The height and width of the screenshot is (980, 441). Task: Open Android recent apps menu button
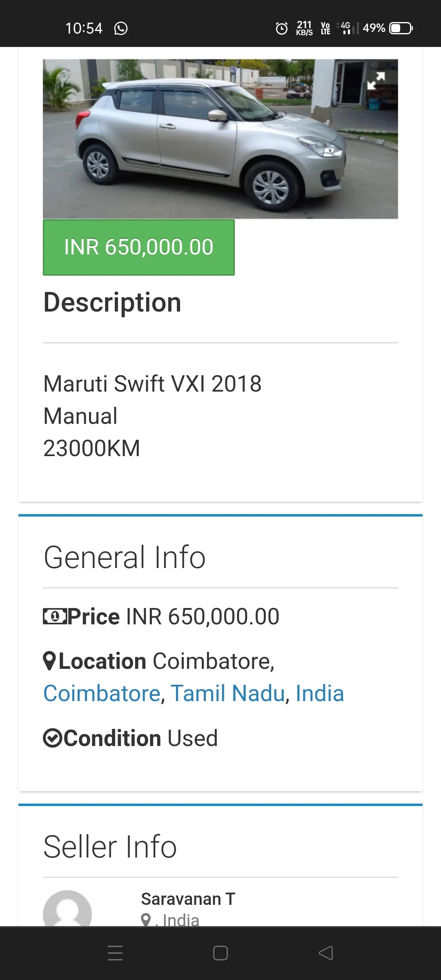pos(115,953)
